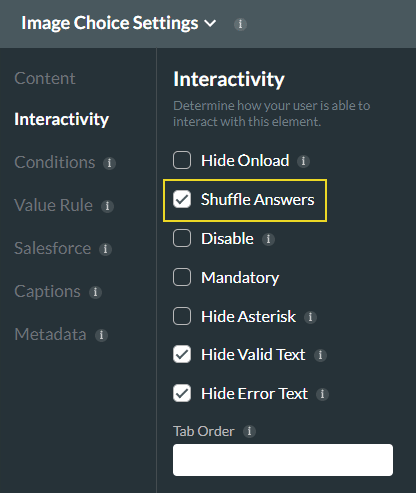The height and width of the screenshot is (493, 416).
Task: Switch to the Conditions tab
Action: 55,162
